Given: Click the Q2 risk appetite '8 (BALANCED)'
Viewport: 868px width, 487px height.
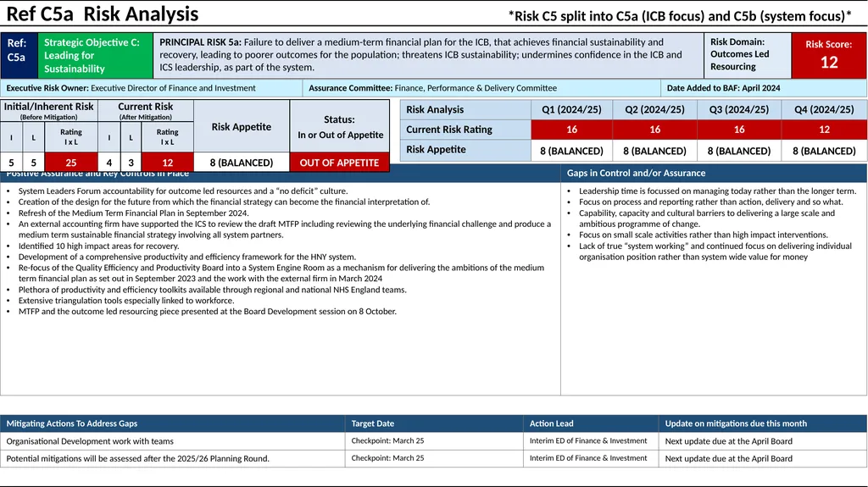Looking at the screenshot, I should coord(655,151).
